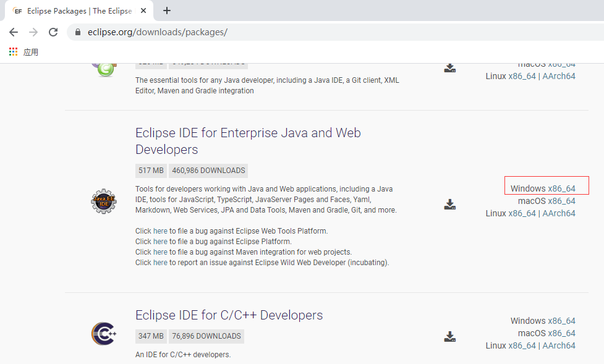Download macOS x86_64 for C/C++ package
604x364 pixels.
tap(561, 333)
